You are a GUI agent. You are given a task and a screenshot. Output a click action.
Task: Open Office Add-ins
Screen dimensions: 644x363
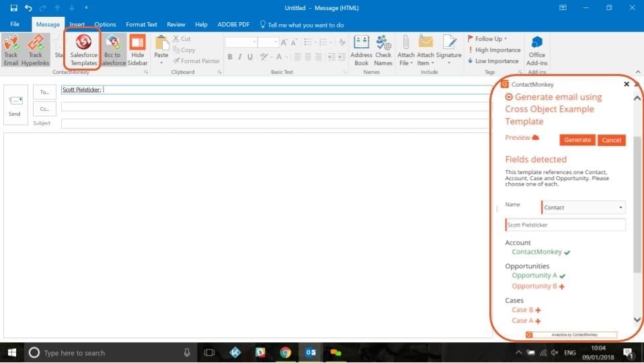pos(537,50)
